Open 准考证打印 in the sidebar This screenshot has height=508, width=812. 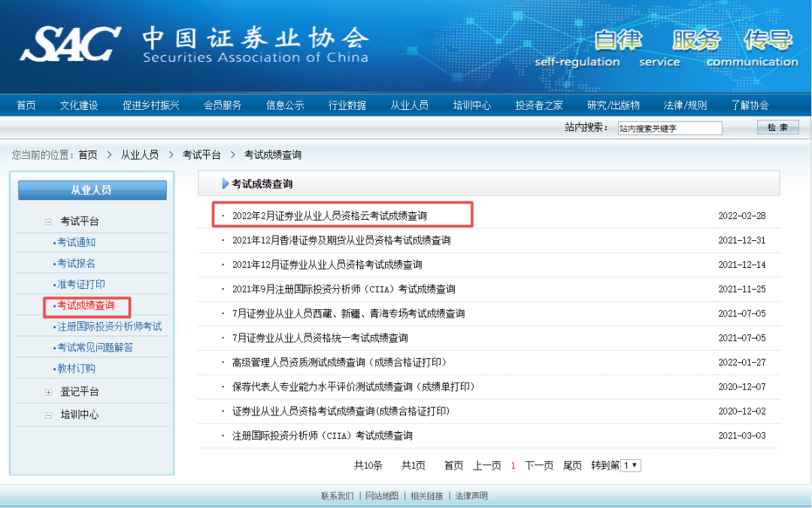tap(81, 284)
